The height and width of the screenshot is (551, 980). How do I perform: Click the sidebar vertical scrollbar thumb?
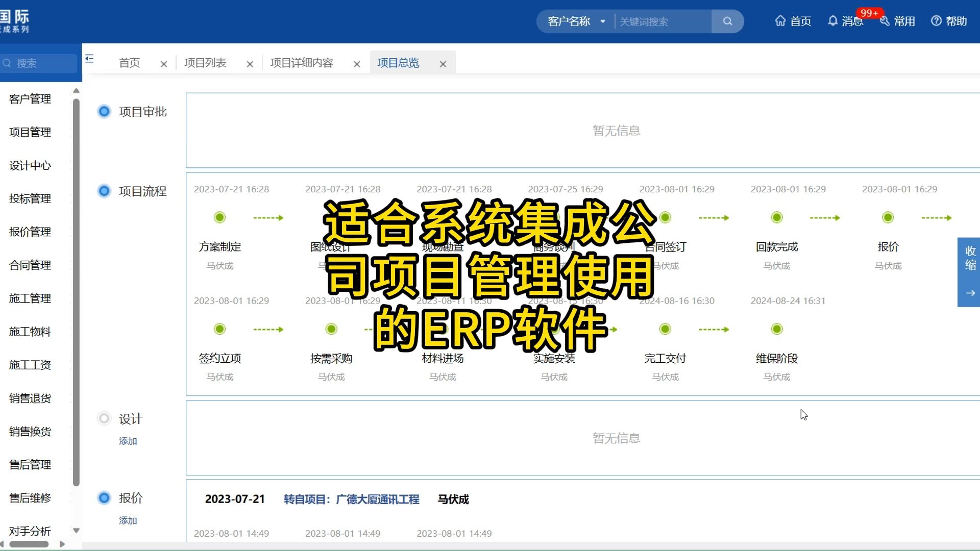click(76, 292)
